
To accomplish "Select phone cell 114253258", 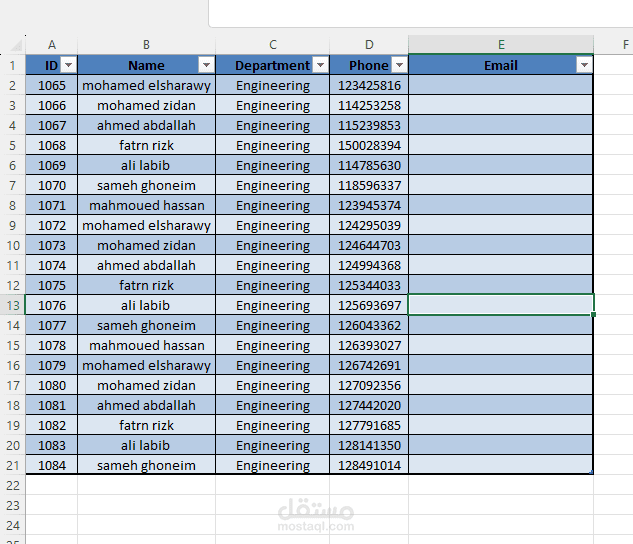I will pos(369,105).
